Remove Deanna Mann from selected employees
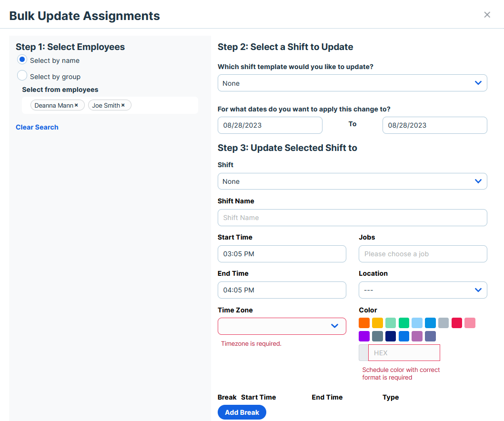Viewport: 504px width, 421px height. [x=76, y=105]
